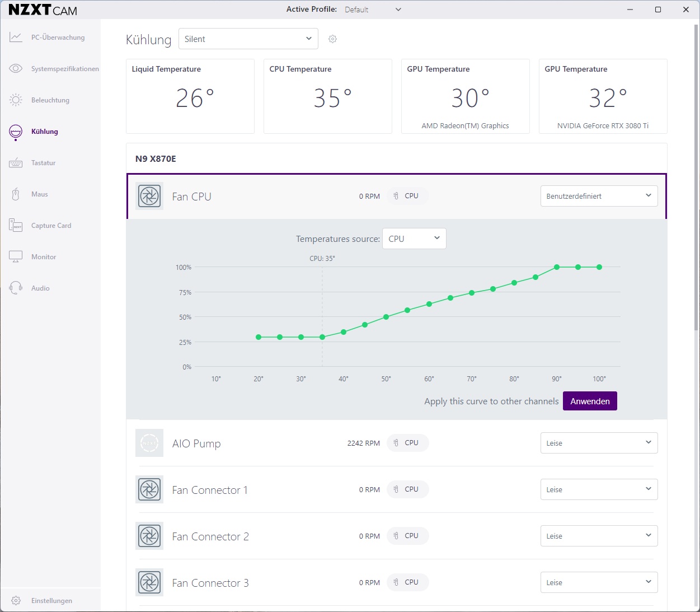Screen dimensions: 700x612
Task: Click the Monitor icon in sidebar
Action: coord(16,257)
